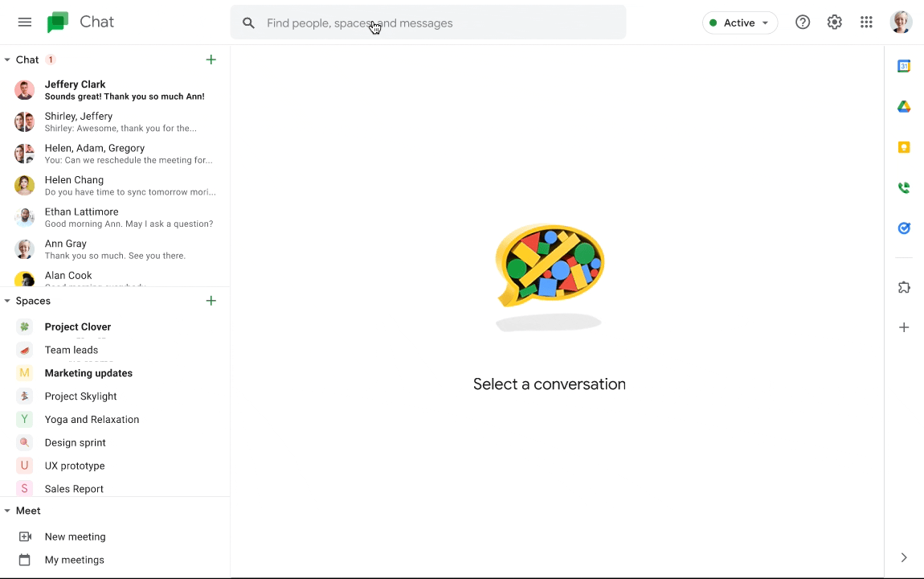The height and width of the screenshot is (579, 924).
Task: Open UX prototype space
Action: (115, 466)
